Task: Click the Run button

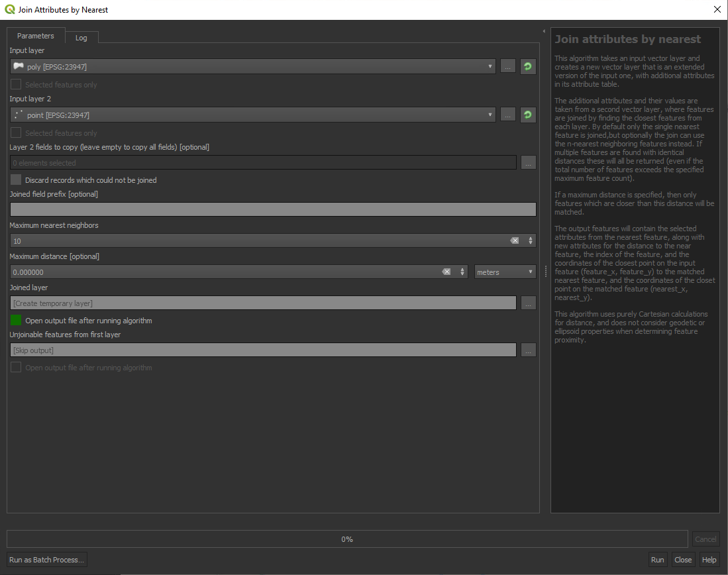Action: 657,559
